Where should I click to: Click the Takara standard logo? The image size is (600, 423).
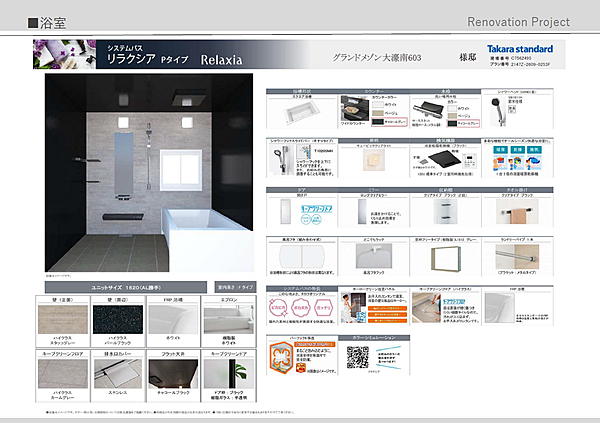pos(520,49)
